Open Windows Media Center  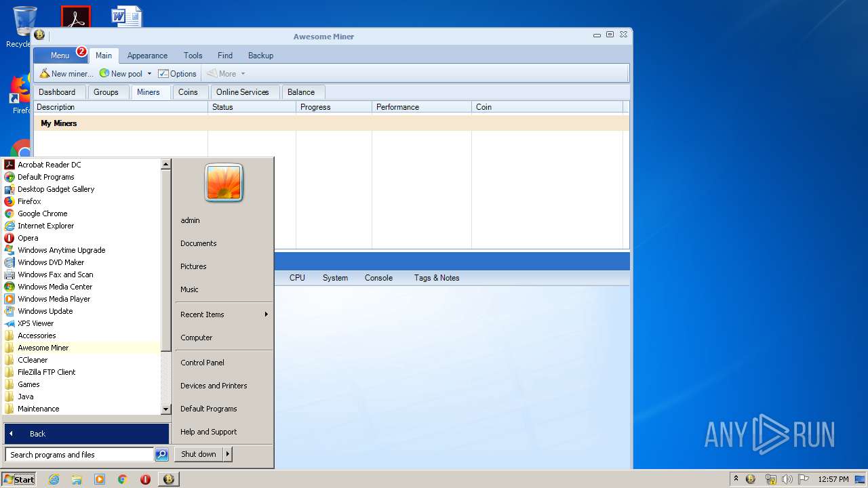[x=81, y=287]
